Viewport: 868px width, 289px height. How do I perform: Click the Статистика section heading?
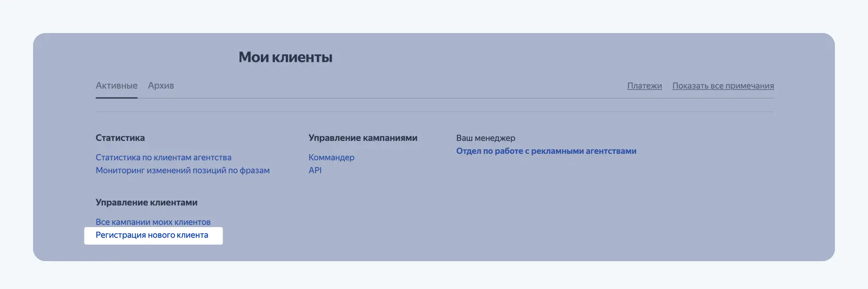pos(120,138)
